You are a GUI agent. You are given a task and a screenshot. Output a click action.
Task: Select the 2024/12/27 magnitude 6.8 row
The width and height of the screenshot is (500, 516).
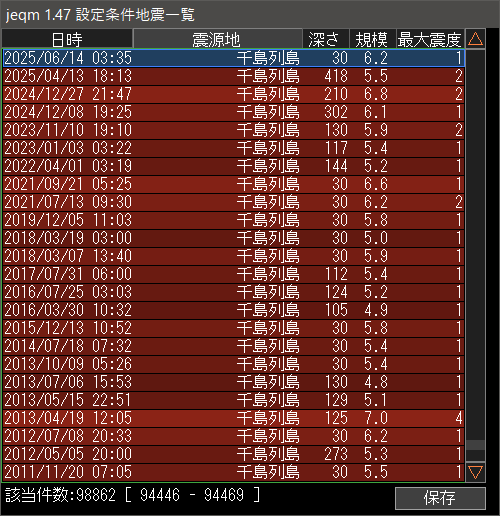[x=233, y=94]
